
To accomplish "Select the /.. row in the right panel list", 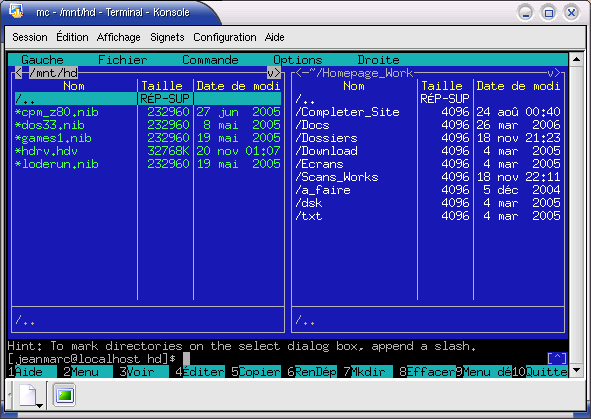I will pos(428,99).
